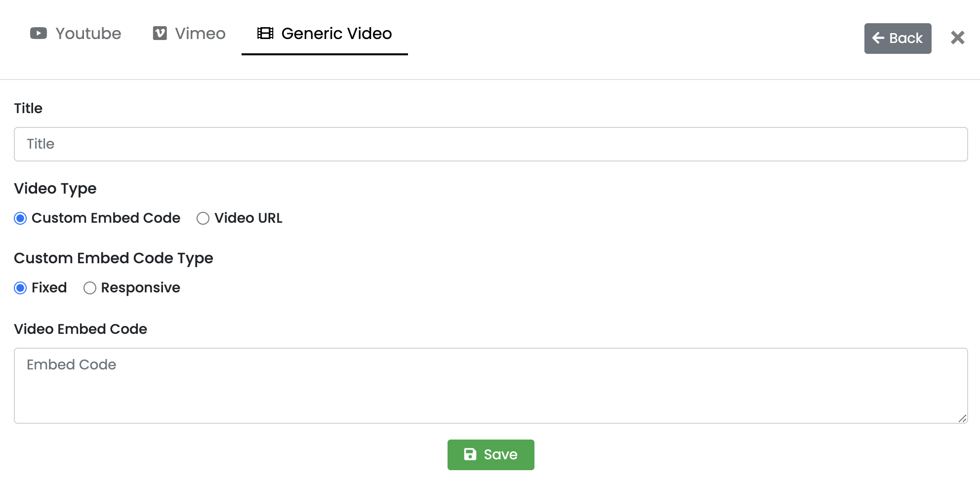Click the Video Type section label
980x483 pixels.
pyautogui.click(x=55, y=188)
